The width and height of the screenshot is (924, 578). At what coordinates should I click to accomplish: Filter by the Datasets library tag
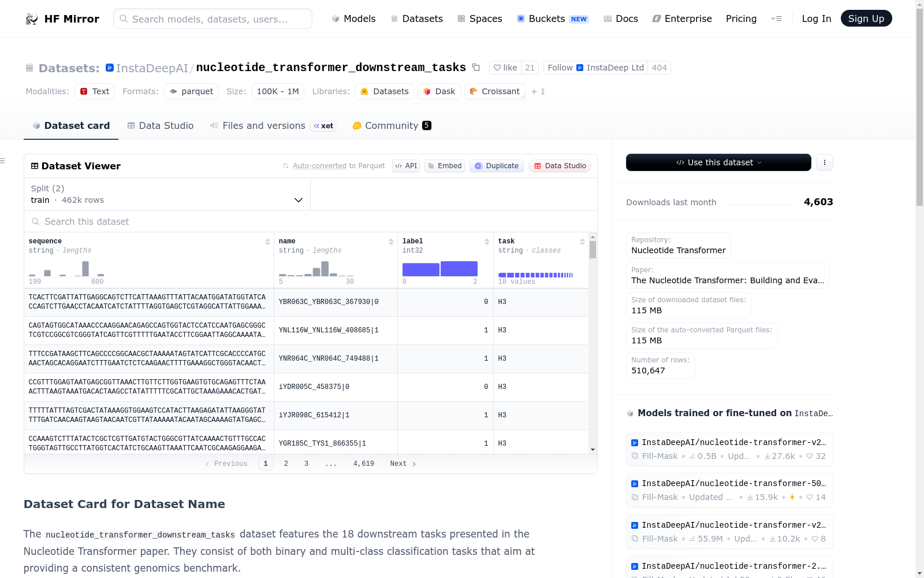coord(385,91)
